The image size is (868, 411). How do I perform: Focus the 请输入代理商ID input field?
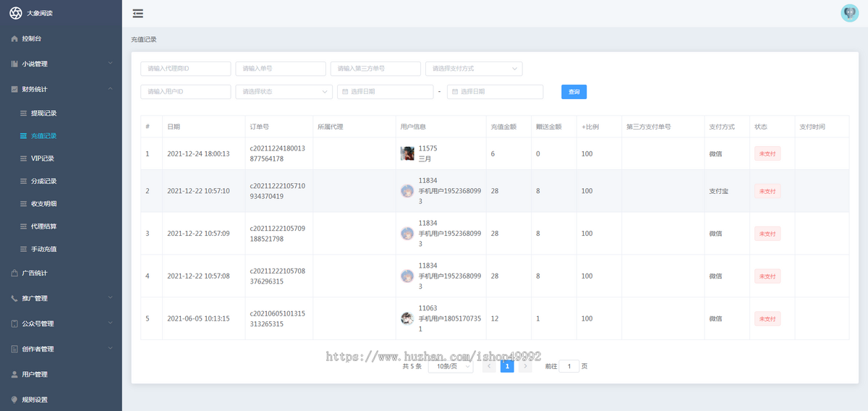[186, 69]
